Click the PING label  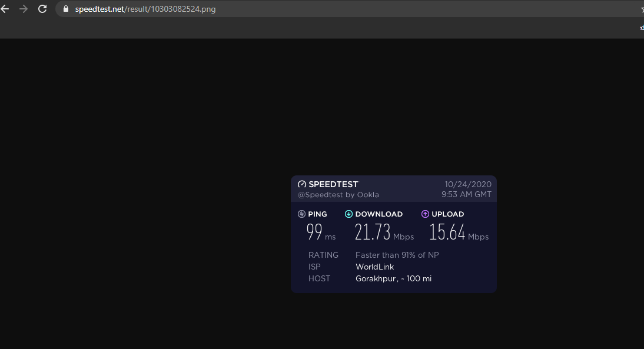pyautogui.click(x=317, y=214)
